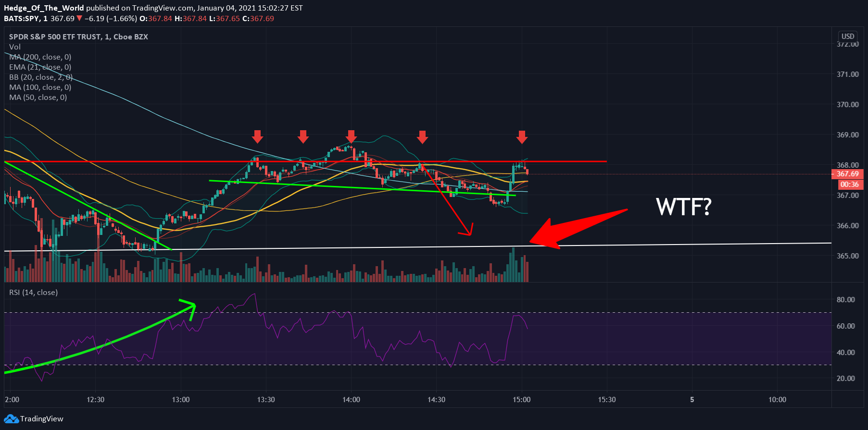Select the MA (100, close, 0) legend

[40, 87]
